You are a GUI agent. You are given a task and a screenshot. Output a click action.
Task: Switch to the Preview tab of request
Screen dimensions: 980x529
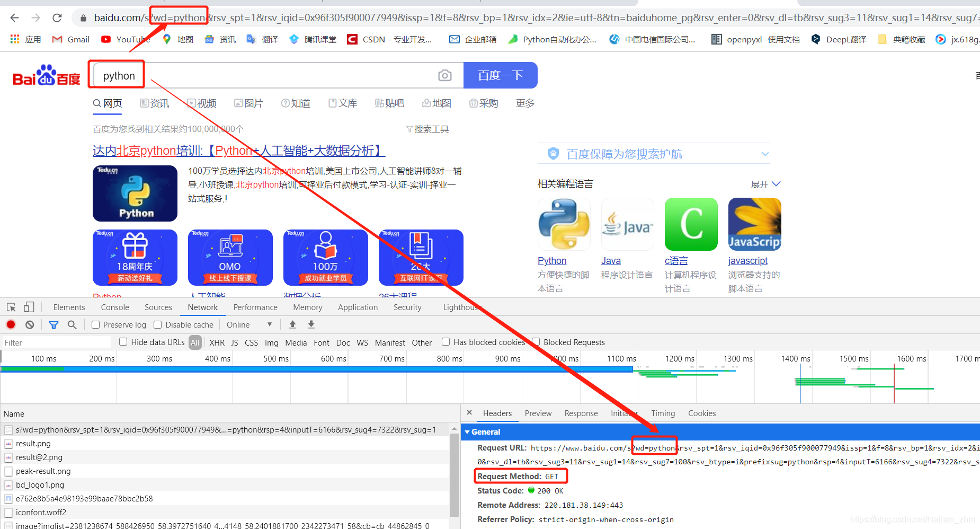[538, 413]
